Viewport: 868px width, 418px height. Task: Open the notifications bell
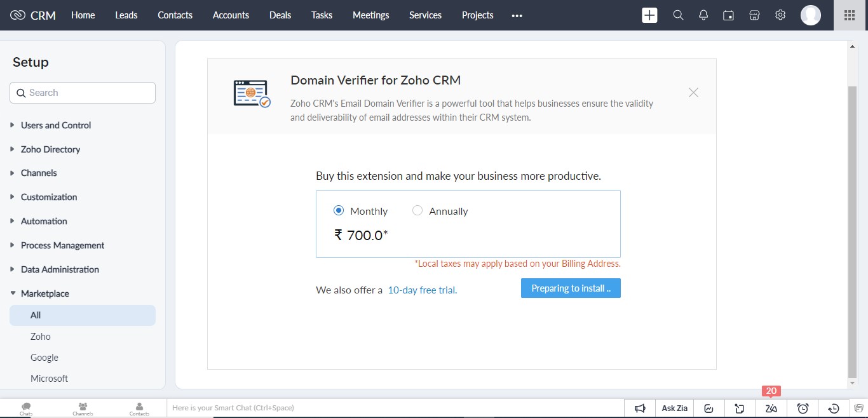pyautogui.click(x=703, y=15)
